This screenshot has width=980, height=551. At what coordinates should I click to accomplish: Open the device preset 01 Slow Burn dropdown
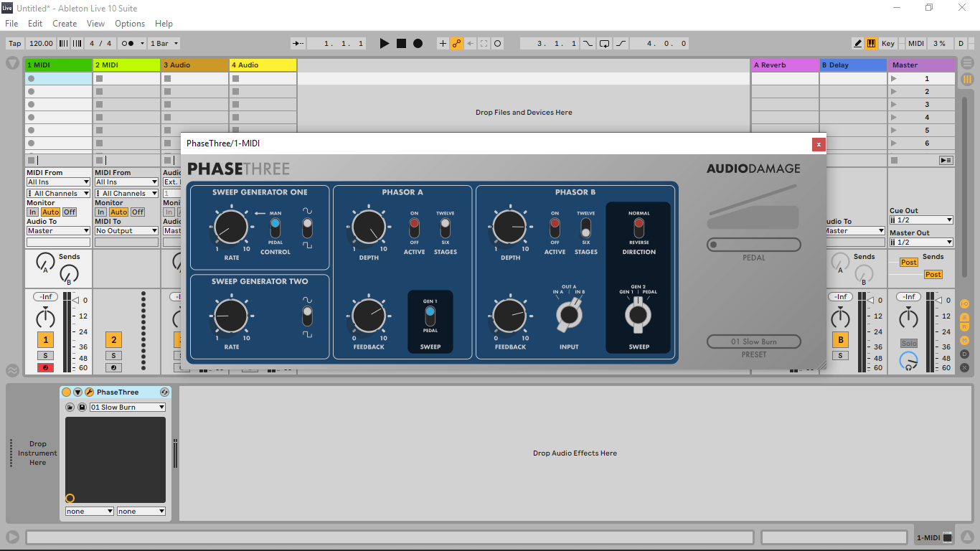(x=128, y=408)
